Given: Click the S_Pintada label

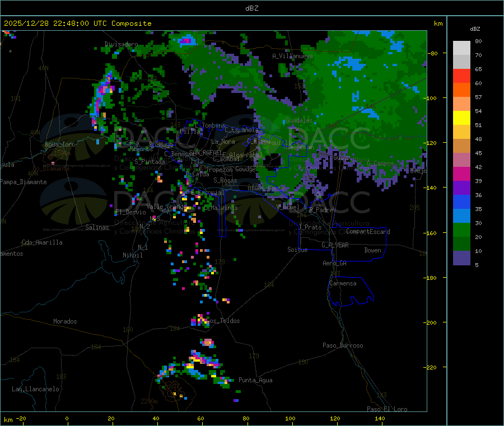Looking at the screenshot, I should click(150, 162).
